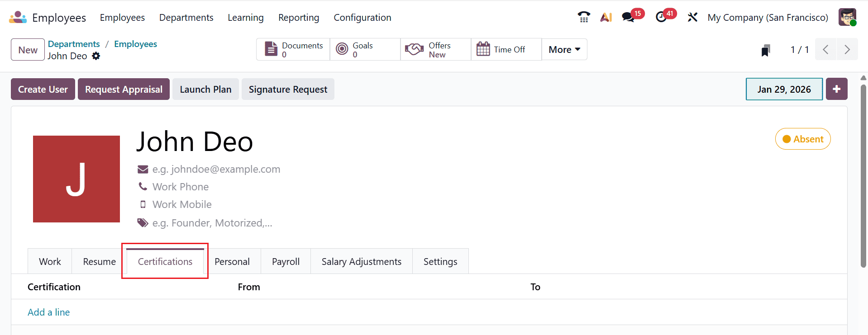Image resolution: width=868 pixels, height=335 pixels.
Task: Click the Request Appraisal button
Action: [x=124, y=89]
